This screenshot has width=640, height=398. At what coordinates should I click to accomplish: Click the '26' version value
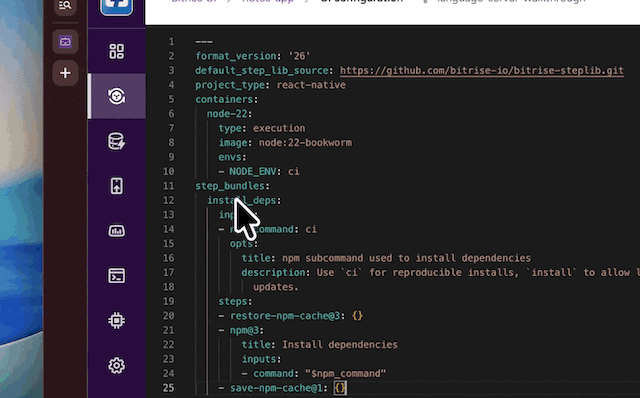[x=299, y=56]
